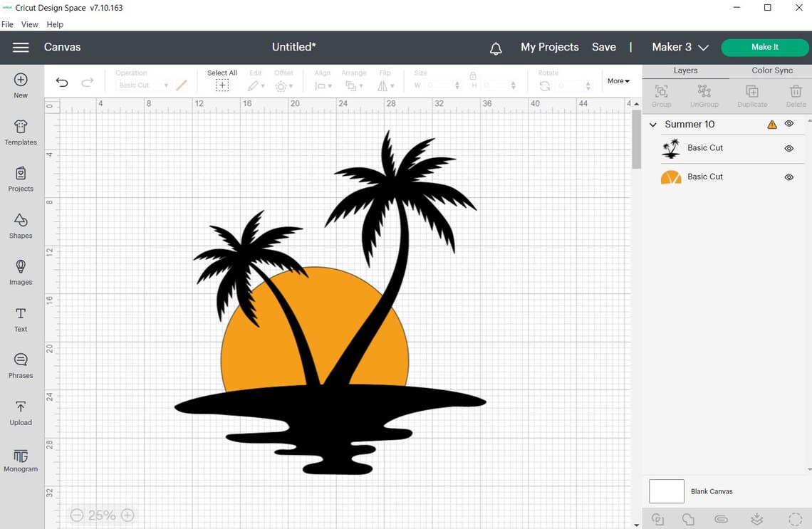Open the Maker 3 machine dropdown

(679, 47)
